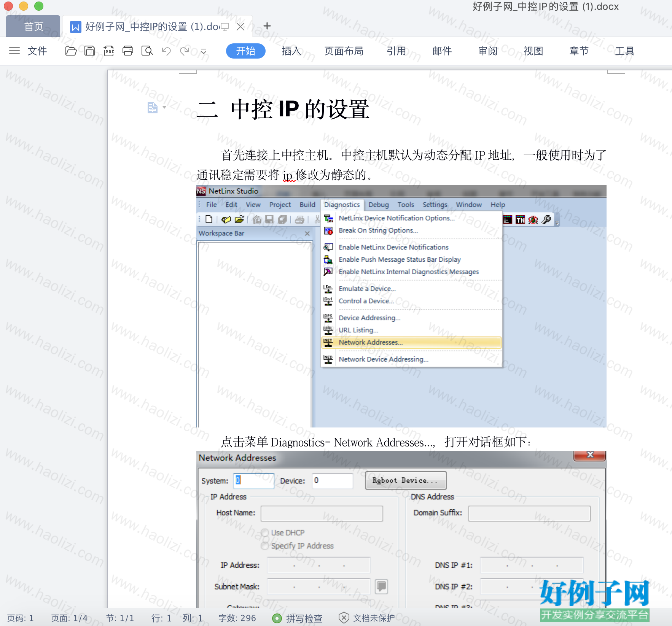Click 页面: 1/4 status entry
Image resolution: width=672 pixels, height=626 pixels.
(x=69, y=618)
